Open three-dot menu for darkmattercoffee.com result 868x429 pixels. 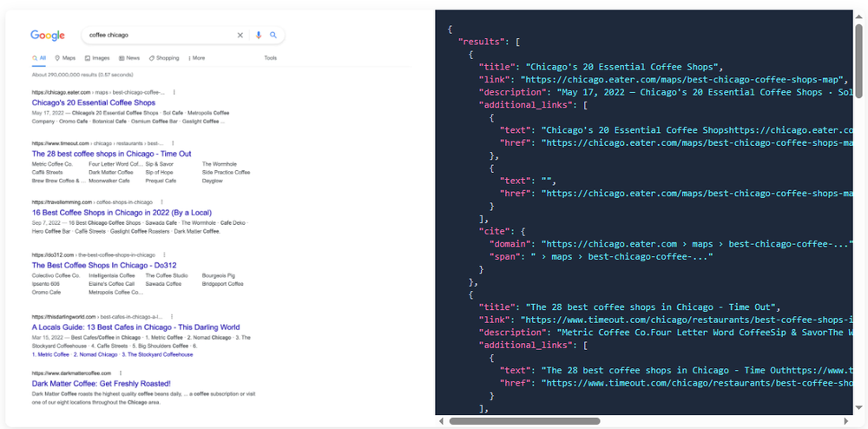(120, 373)
